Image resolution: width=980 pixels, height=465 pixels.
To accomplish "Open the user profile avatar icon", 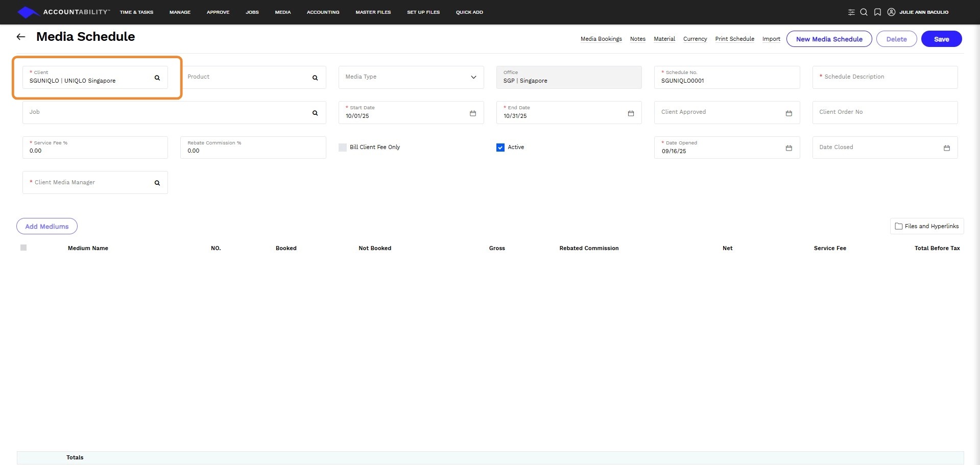I will pyautogui.click(x=891, y=12).
